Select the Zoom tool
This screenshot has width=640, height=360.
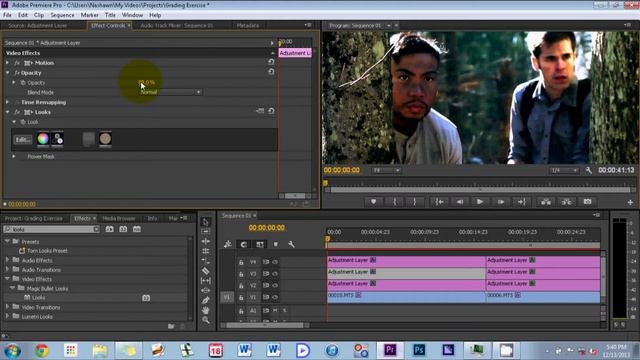206,320
